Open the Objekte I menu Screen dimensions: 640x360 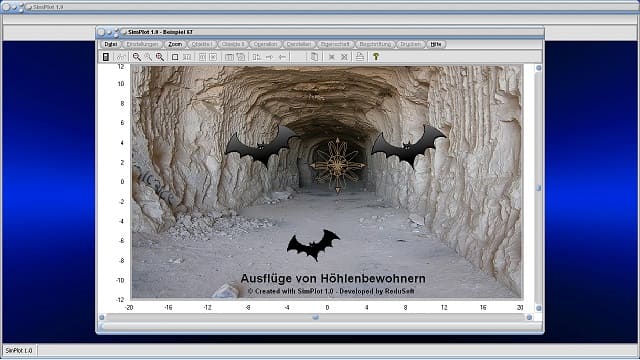pos(202,44)
